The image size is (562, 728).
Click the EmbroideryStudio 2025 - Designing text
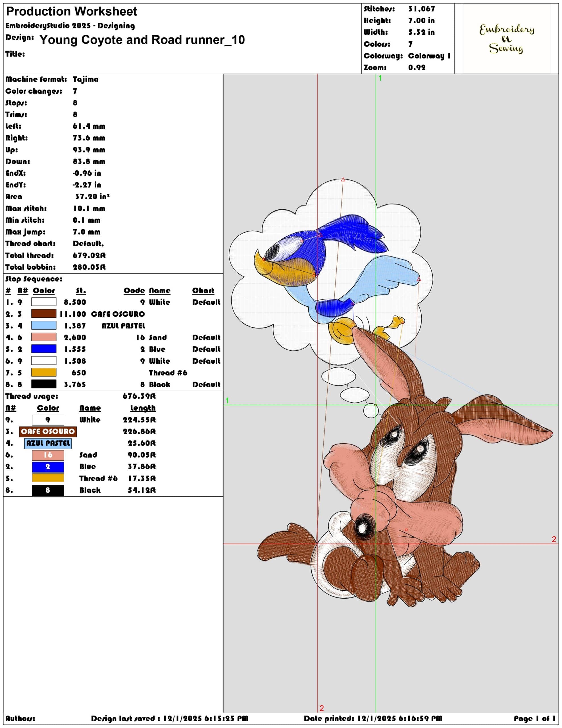(x=70, y=26)
